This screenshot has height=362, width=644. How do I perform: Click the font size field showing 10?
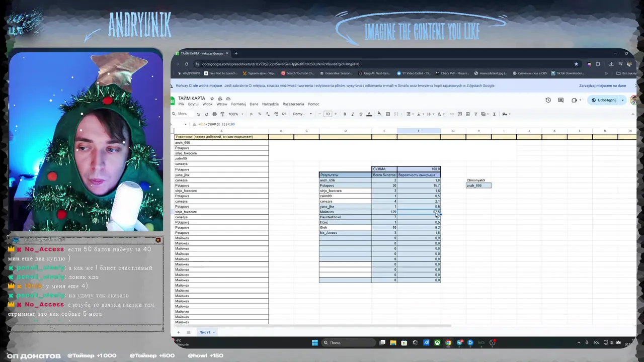tap(328, 114)
